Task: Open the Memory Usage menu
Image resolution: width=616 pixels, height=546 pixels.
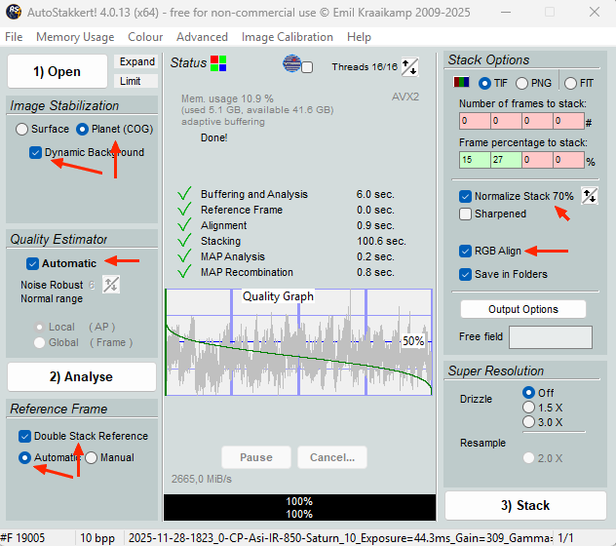Action: pos(75,37)
